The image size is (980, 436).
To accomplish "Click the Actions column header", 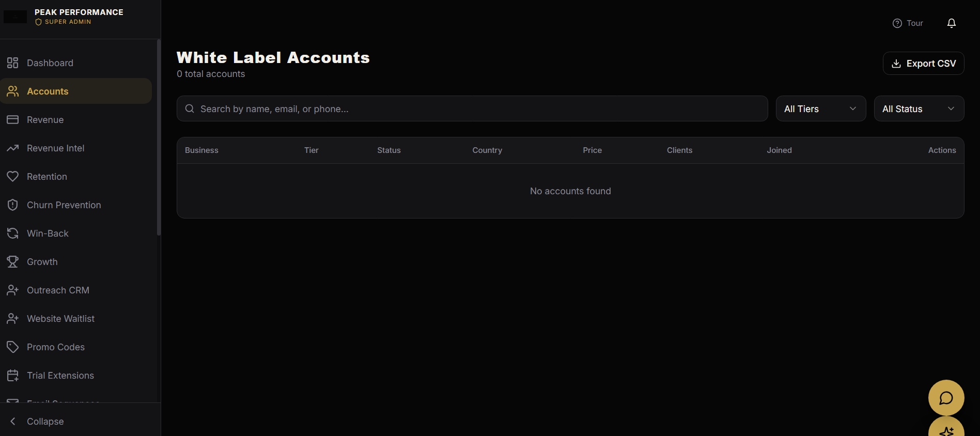I will (x=942, y=150).
